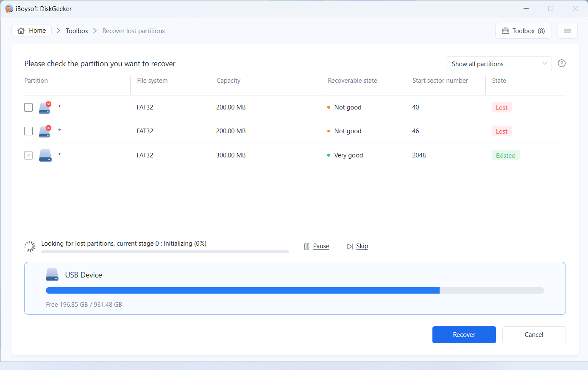This screenshot has width=588, height=370.
Task: Check the partition at start sector 46
Action: tap(28, 131)
